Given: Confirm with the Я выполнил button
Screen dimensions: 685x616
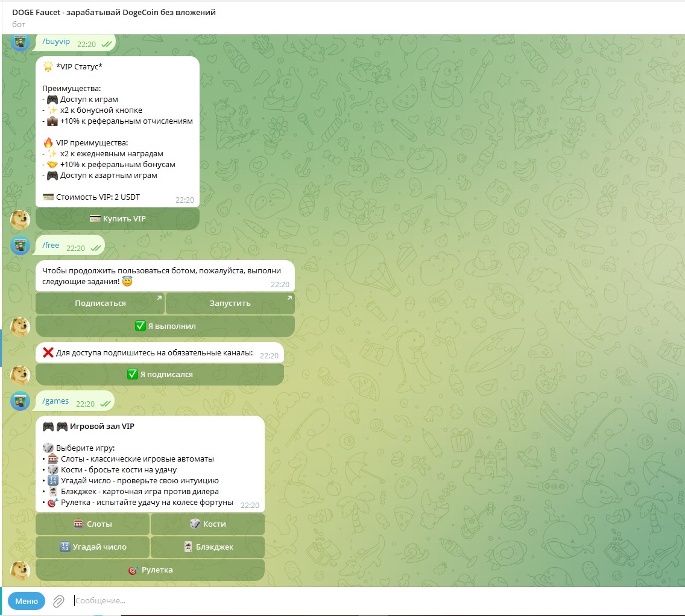Looking at the screenshot, I should coord(165,326).
